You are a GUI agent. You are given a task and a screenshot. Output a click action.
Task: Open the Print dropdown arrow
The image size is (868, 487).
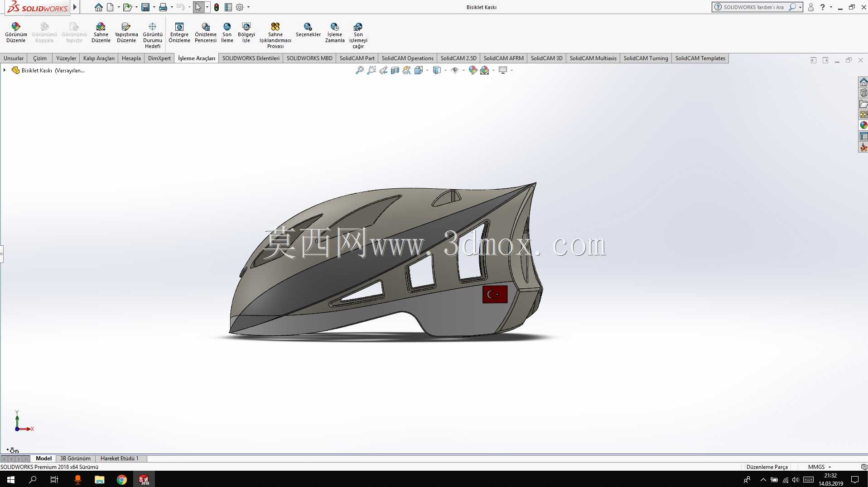point(172,7)
